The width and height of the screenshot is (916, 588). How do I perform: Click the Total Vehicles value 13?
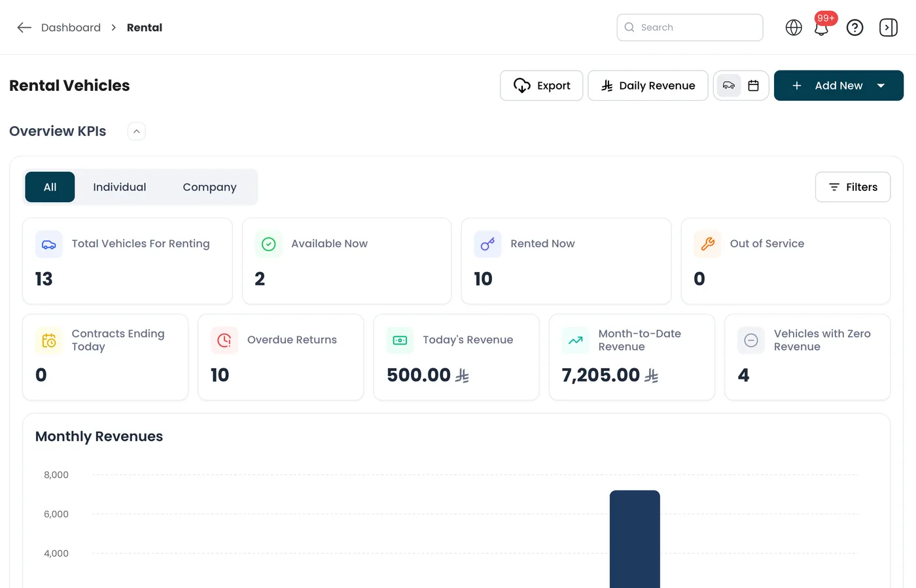[44, 279]
